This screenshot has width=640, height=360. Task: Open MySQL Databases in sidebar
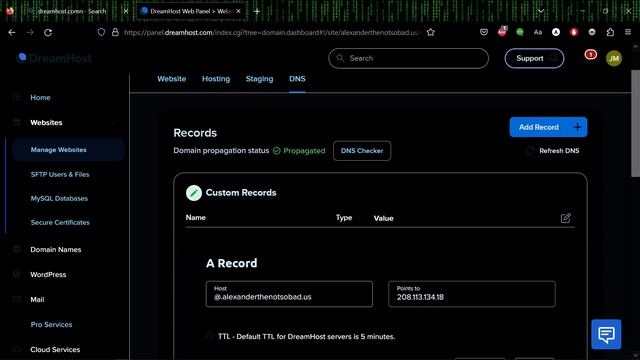[59, 198]
